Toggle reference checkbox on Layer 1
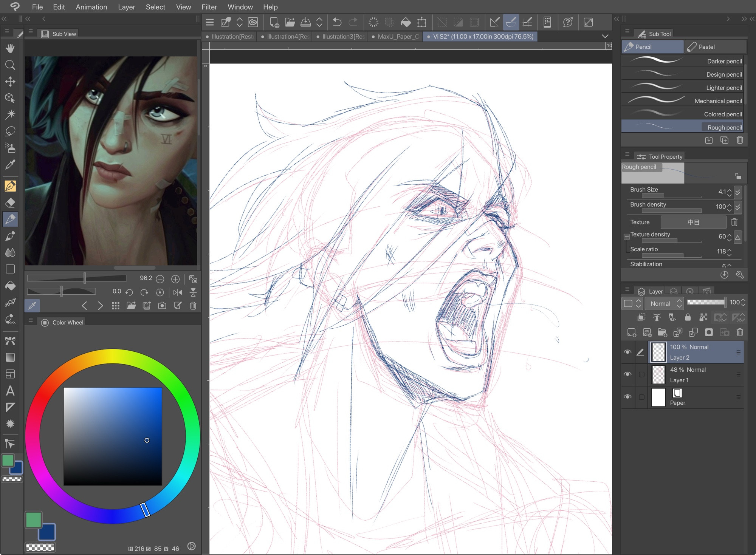The height and width of the screenshot is (555, 756). click(641, 374)
